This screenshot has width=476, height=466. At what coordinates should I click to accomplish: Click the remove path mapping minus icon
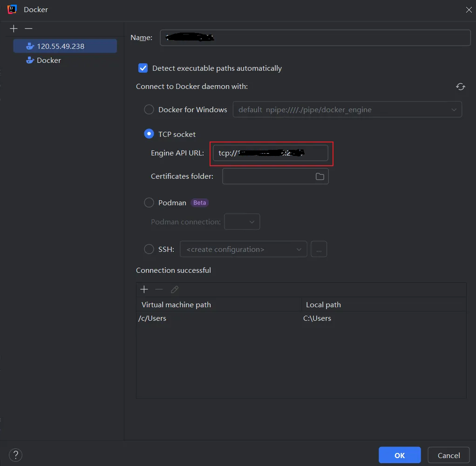[159, 290]
